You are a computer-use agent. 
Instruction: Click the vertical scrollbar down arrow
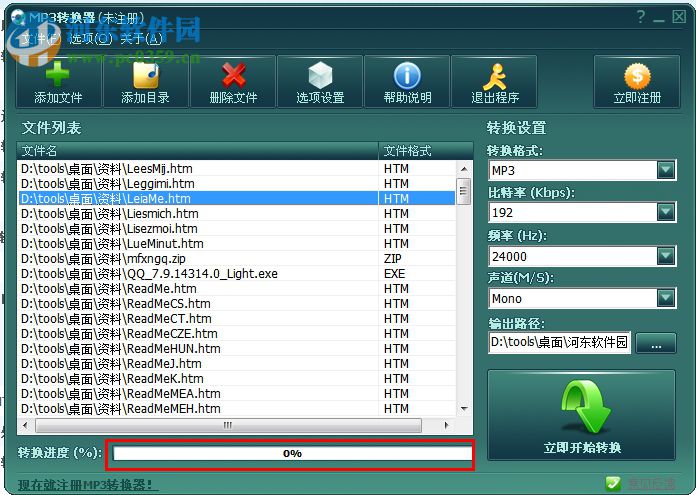coord(464,408)
